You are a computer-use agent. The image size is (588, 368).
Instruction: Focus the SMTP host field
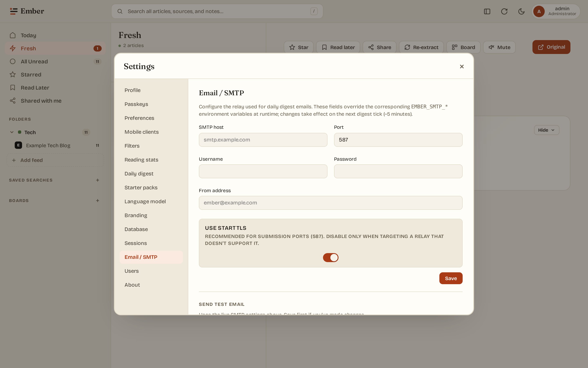click(263, 140)
